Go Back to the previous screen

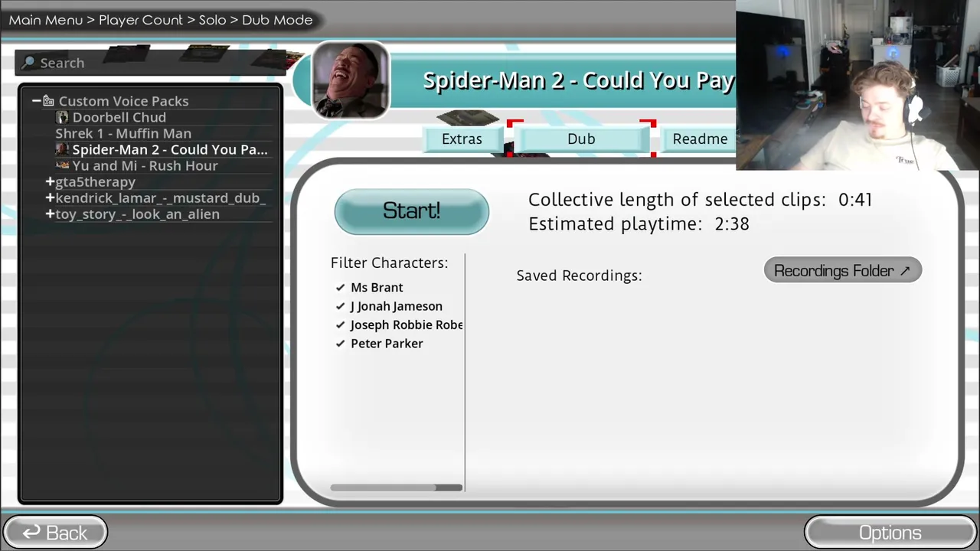(55, 533)
